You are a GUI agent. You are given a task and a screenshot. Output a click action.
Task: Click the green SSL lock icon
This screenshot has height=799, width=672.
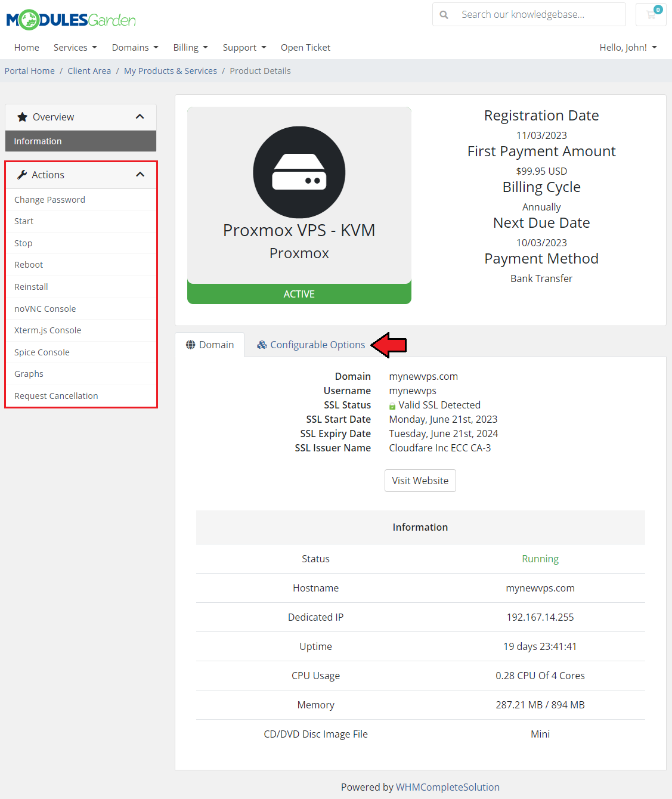tap(392, 406)
